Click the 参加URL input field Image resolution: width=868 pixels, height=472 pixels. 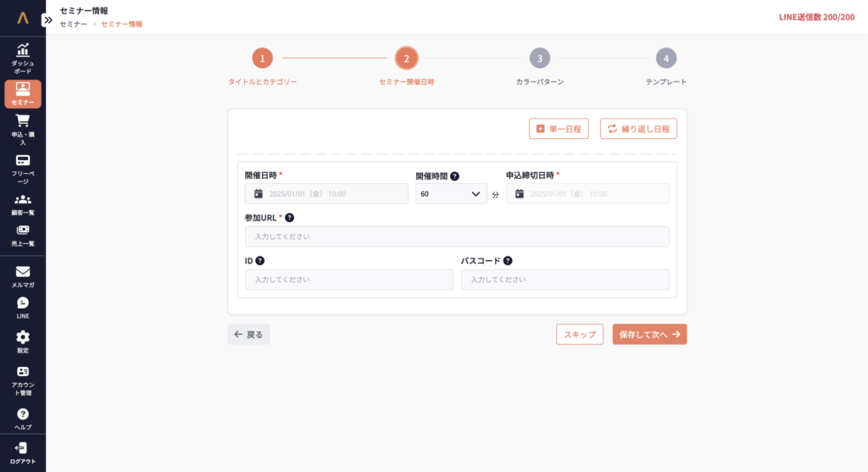tap(457, 236)
